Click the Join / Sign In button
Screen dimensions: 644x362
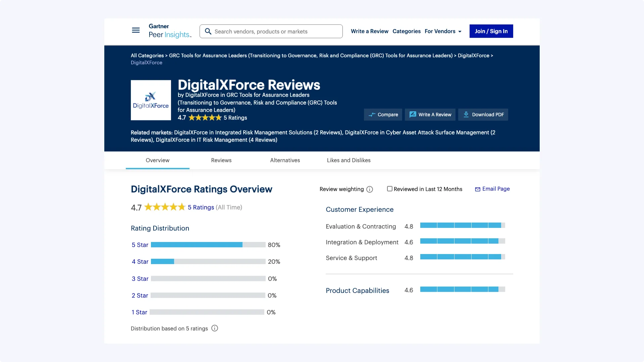(x=491, y=31)
